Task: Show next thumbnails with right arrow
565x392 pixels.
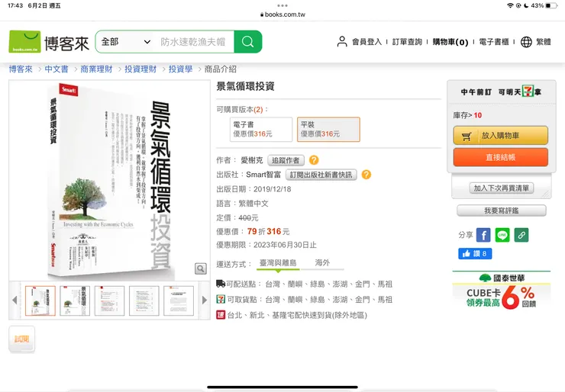Action: click(205, 300)
